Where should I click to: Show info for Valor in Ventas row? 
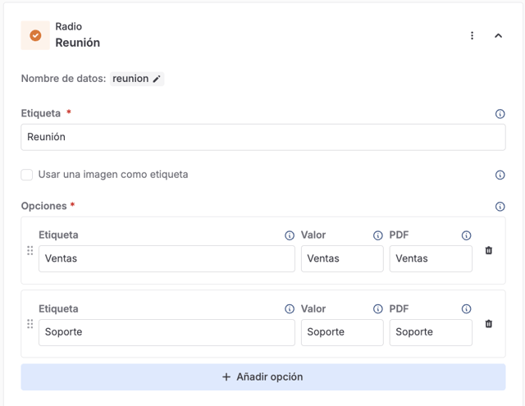pyautogui.click(x=378, y=236)
